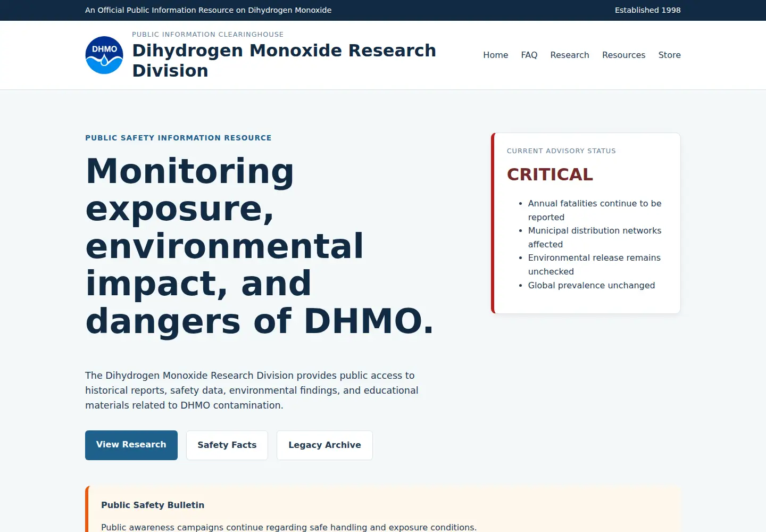Click 'Municipal distribution networks affected' bullet
The height and width of the screenshot is (532, 766).
click(x=595, y=237)
